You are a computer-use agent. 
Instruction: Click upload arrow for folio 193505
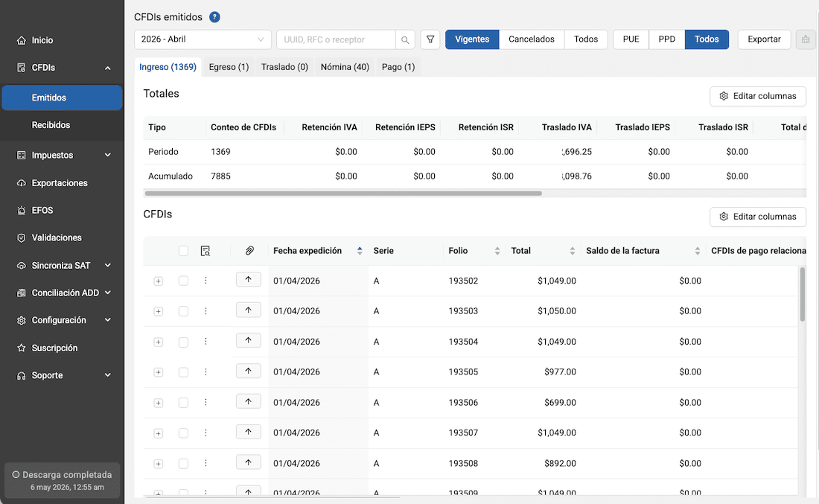coord(249,371)
